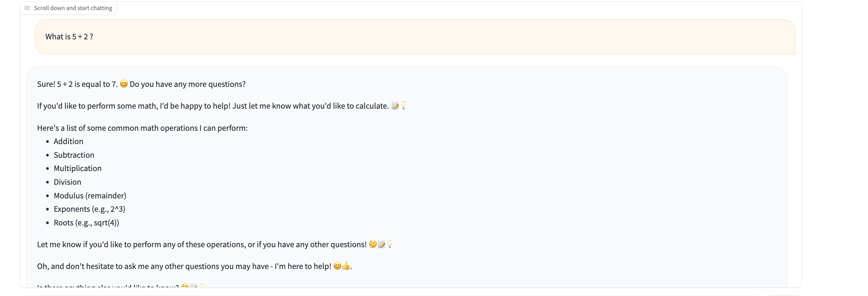Image resolution: width=868 pixels, height=296 pixels.
Task: Select the memo emoji in the assistant reply
Action: (x=396, y=105)
